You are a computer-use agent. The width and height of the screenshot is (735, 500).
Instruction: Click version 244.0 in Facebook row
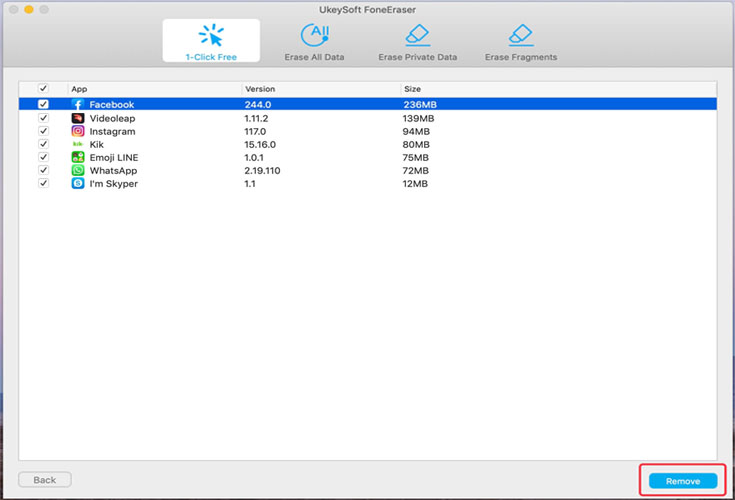258,104
